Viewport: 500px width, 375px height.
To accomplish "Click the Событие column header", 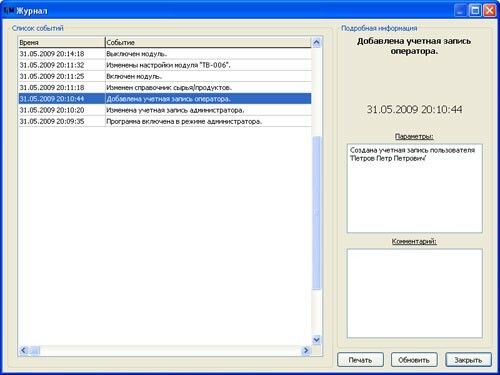I will tap(208, 42).
